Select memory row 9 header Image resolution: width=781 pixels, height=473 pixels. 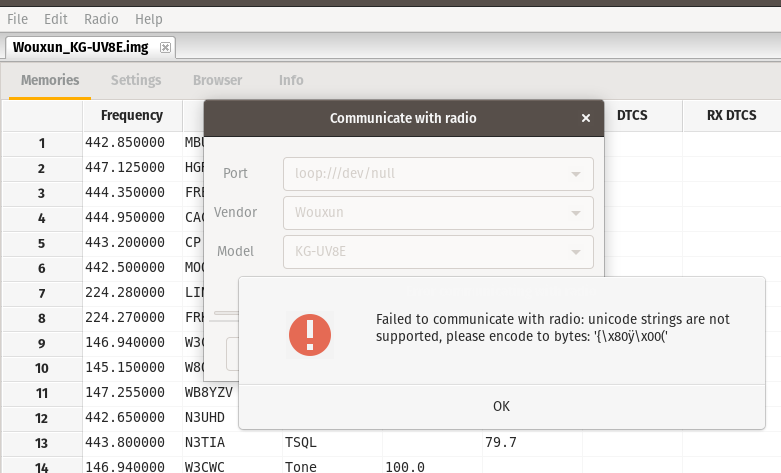point(42,343)
